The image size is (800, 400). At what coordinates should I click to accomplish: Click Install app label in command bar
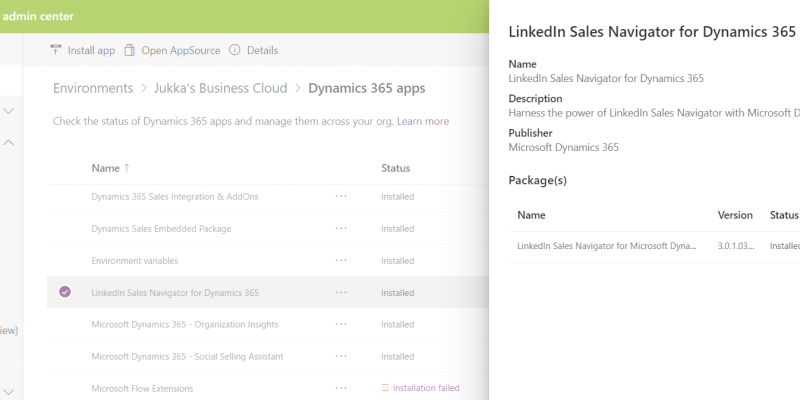pos(91,51)
